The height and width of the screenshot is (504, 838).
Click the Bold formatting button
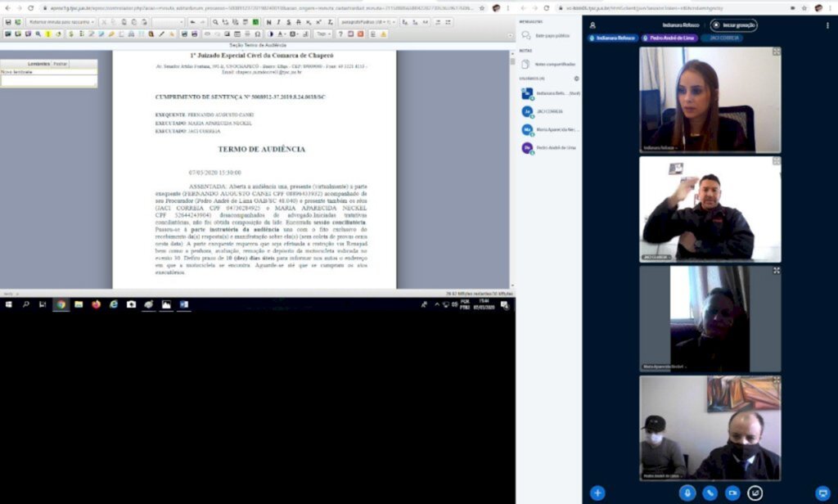coord(269,22)
